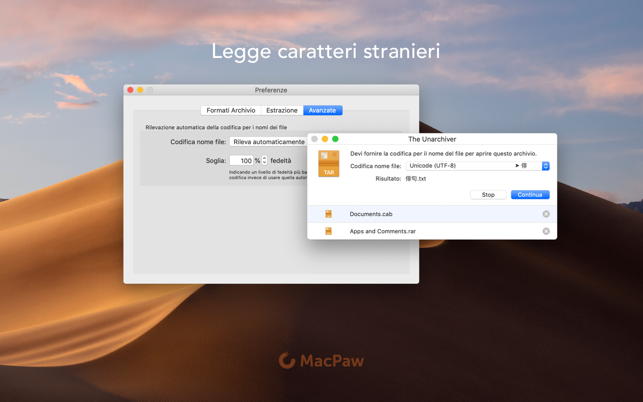Image resolution: width=643 pixels, height=402 pixels.
Task: Click the Preferenze window title
Action: (271, 90)
